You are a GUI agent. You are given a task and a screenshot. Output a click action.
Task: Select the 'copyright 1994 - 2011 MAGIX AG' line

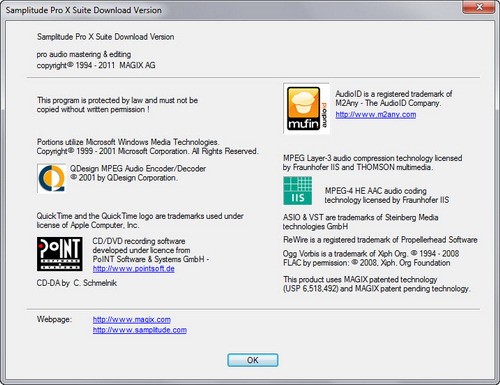96,65
